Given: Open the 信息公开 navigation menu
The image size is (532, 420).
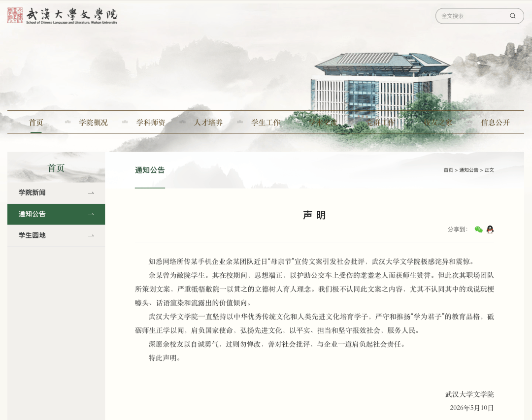Looking at the screenshot, I should tap(496, 123).
